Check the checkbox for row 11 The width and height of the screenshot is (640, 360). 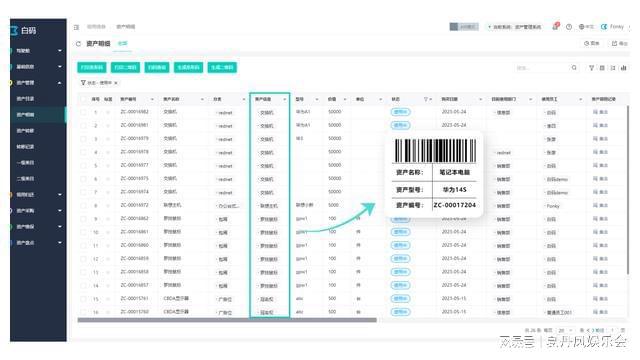click(84, 246)
